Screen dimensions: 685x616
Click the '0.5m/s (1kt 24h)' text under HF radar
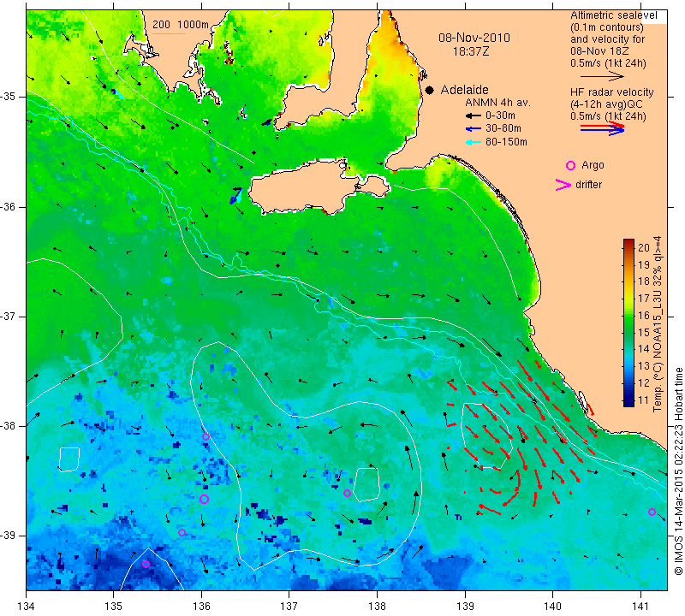tap(608, 116)
